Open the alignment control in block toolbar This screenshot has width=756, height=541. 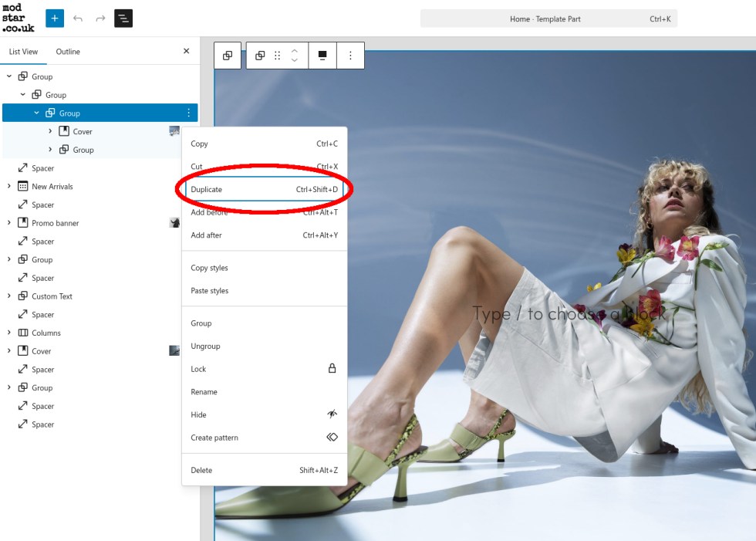(x=322, y=56)
